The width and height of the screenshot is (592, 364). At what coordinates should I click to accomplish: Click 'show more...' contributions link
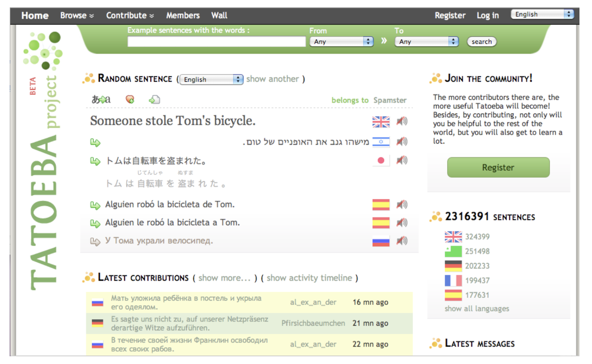224,278
